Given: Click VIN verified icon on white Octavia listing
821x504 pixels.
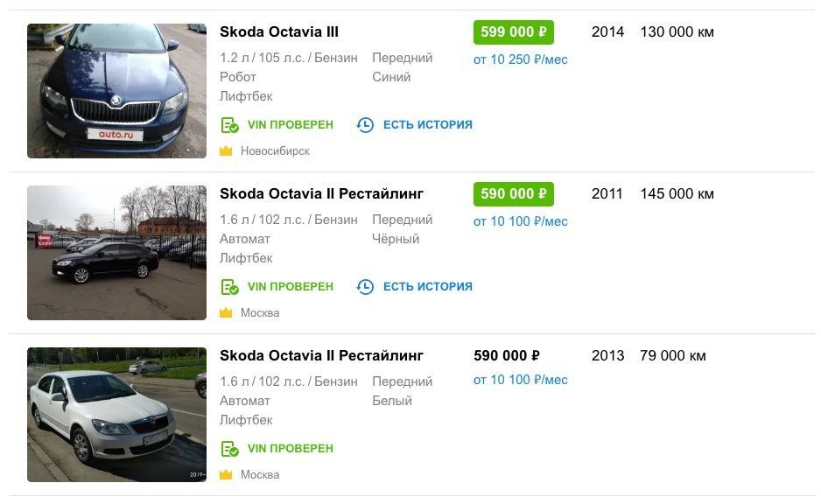Looking at the screenshot, I should 229,449.
